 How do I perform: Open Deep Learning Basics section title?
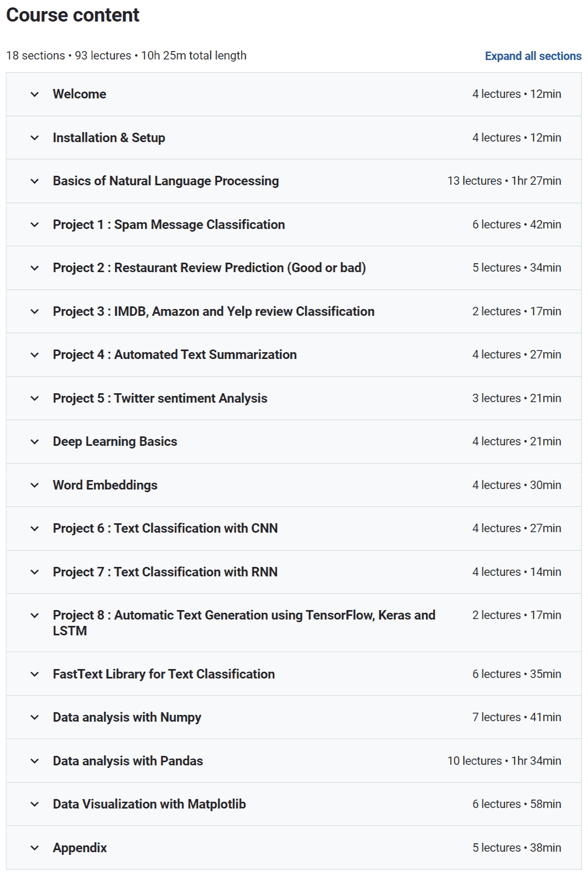click(115, 442)
